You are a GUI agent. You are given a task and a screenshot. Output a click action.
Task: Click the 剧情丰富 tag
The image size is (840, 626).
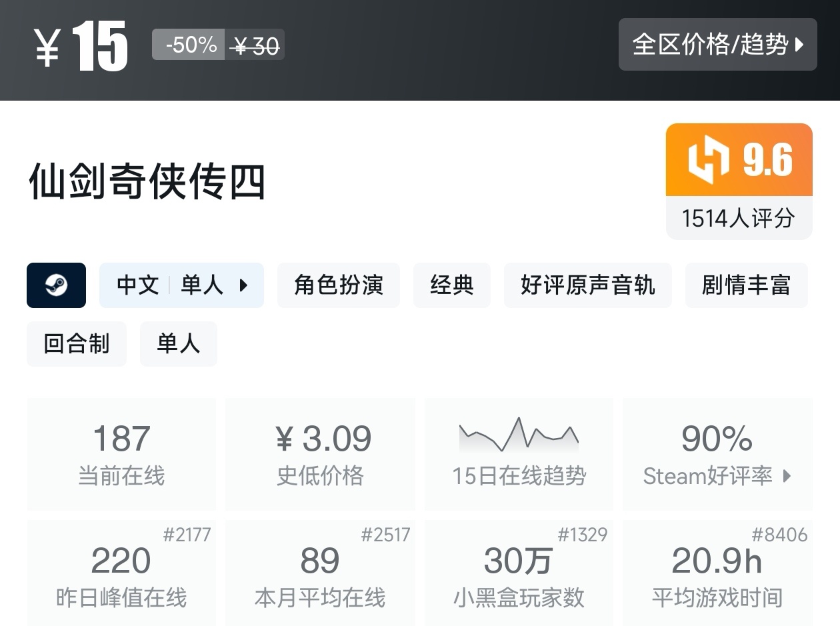coord(746,285)
